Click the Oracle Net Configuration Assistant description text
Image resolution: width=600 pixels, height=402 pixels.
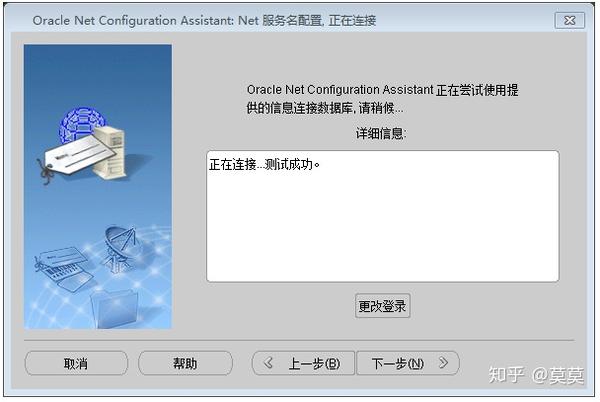[382, 98]
